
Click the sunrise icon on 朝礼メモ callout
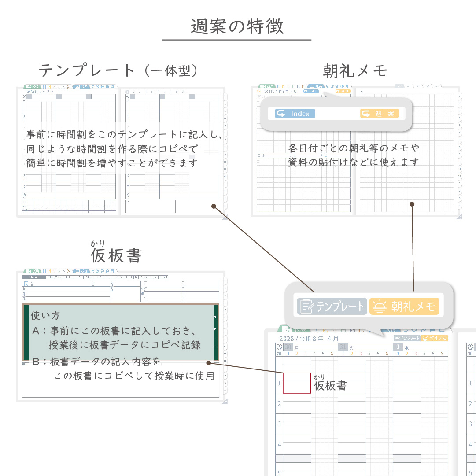click(379, 306)
